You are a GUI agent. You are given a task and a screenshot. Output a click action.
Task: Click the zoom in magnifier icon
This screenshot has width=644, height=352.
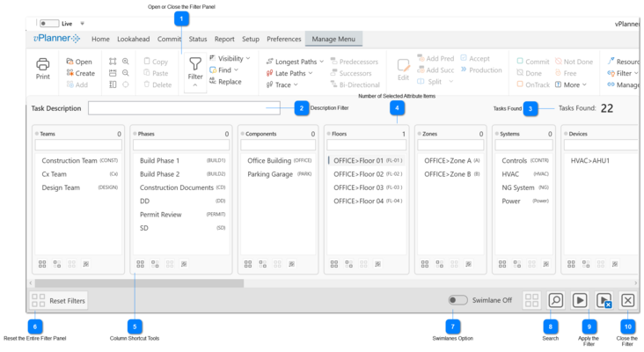pyautogui.click(x=126, y=62)
